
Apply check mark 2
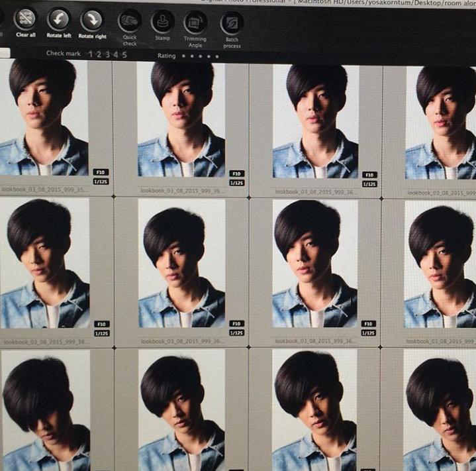pos(99,54)
